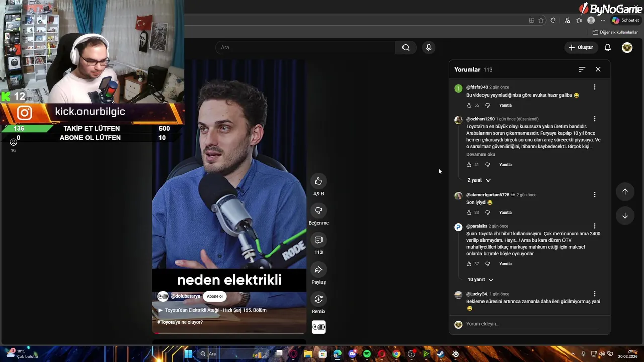Open the media control music icon
This screenshot has width=644, height=362.
[x=567, y=20]
